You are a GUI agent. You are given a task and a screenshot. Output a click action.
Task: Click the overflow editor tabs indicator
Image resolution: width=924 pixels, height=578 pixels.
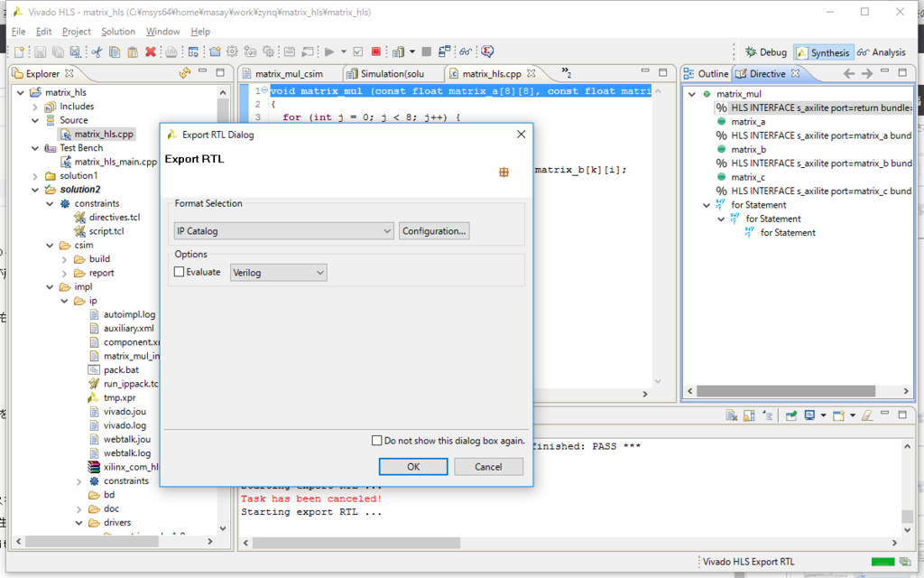pyautogui.click(x=566, y=72)
